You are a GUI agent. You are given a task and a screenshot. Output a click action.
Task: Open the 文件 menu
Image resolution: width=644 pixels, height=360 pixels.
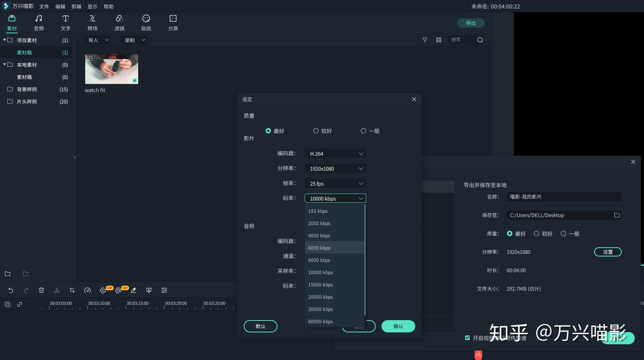[x=44, y=7]
